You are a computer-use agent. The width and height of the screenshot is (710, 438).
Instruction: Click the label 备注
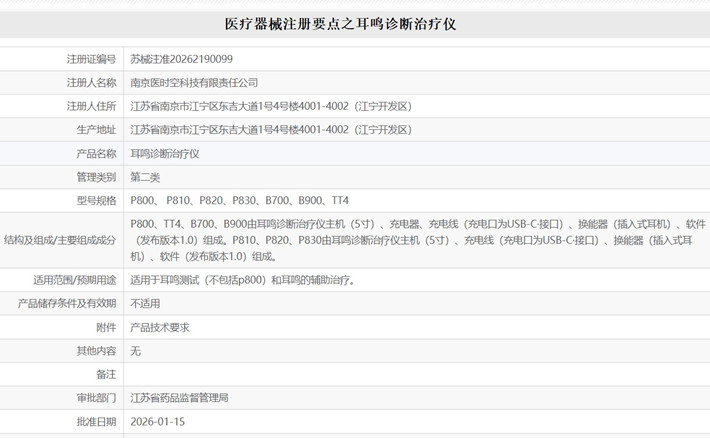point(106,374)
